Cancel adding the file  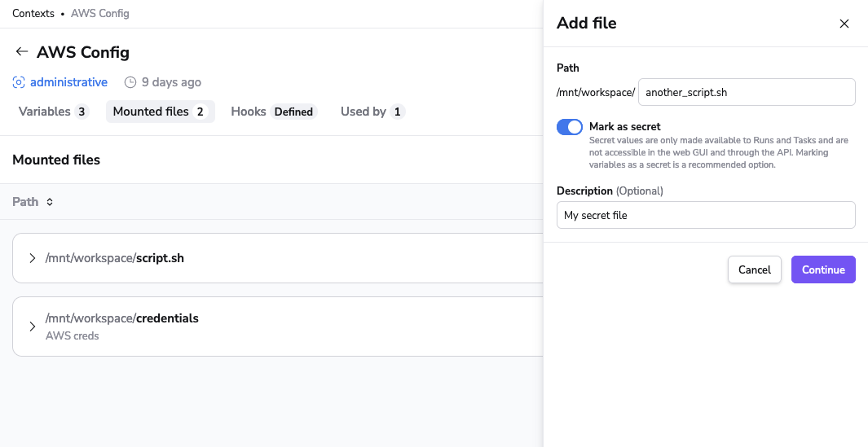pos(755,270)
